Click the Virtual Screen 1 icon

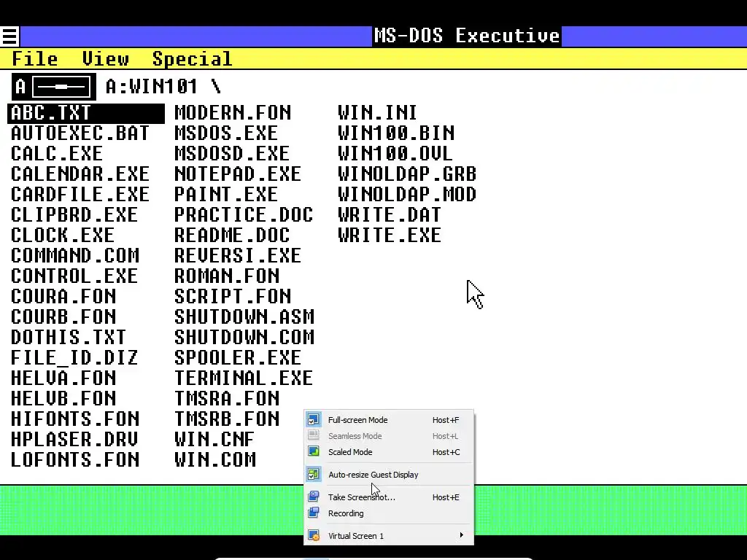click(314, 535)
